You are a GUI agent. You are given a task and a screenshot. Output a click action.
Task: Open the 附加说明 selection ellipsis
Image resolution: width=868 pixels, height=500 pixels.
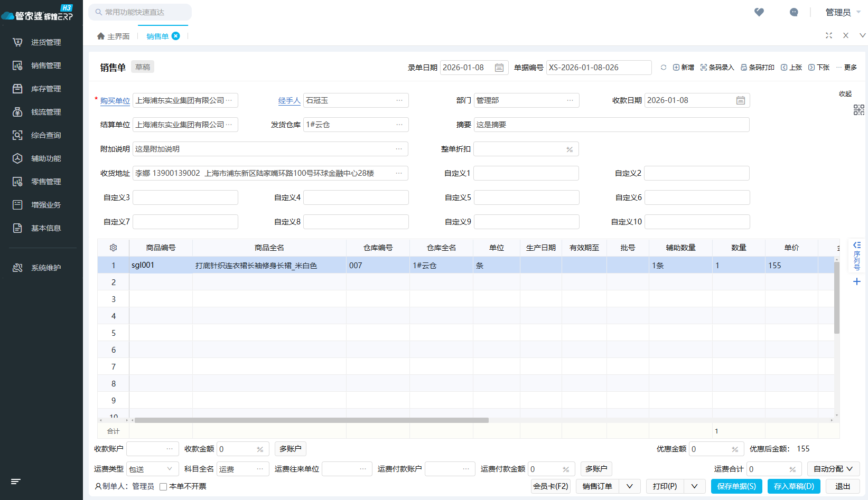[399, 149]
